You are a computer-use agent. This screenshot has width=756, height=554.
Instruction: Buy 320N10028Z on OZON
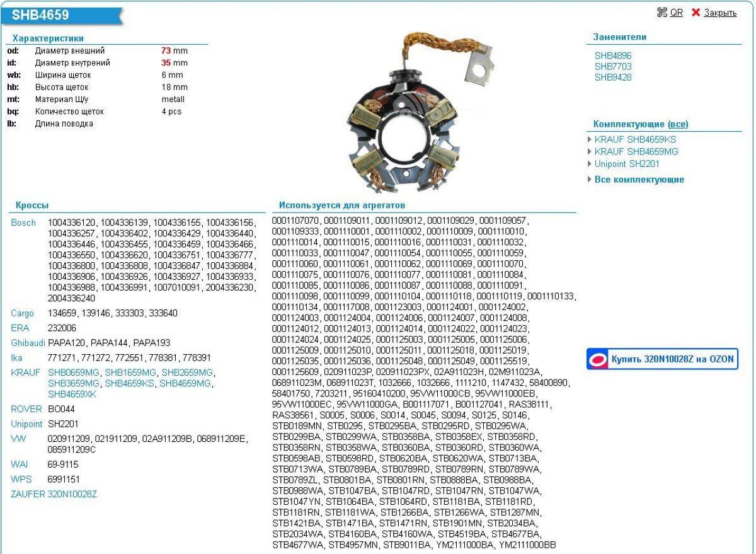672,359
